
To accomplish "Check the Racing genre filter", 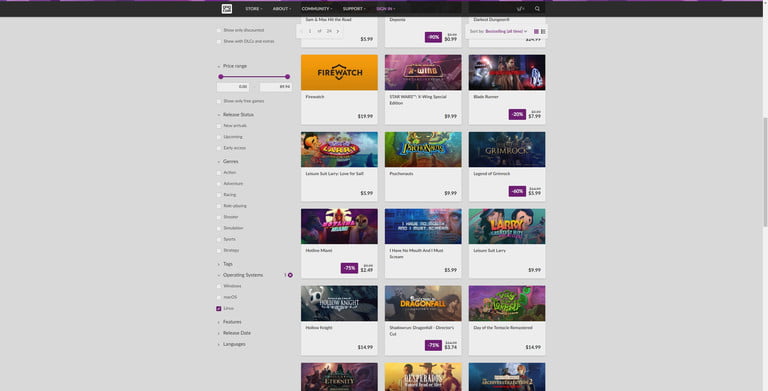I will pos(219,195).
